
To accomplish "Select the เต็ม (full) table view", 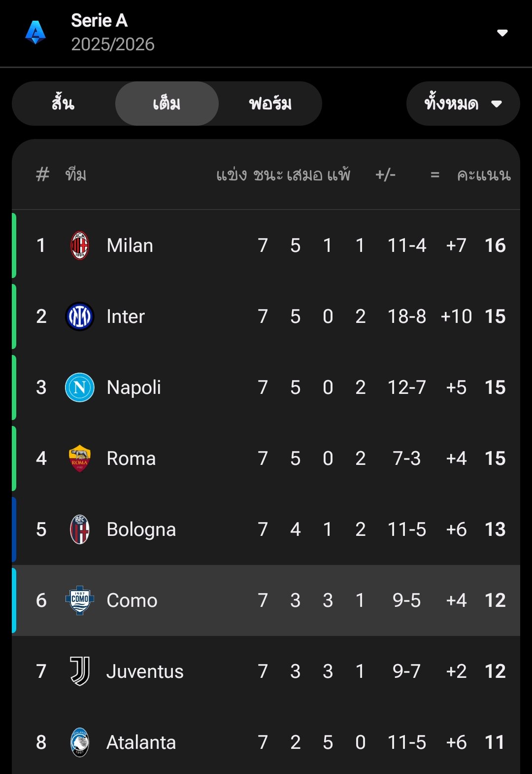I will [166, 104].
